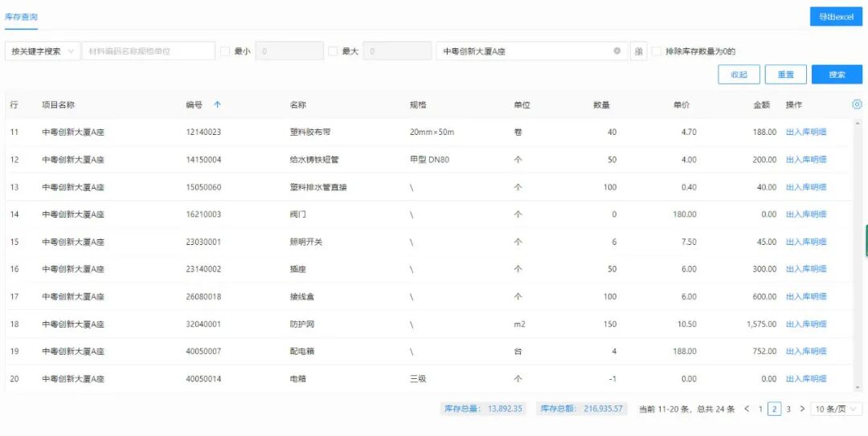Click code cell 16210003
Image resolution: width=868 pixels, height=436 pixels.
(x=203, y=214)
